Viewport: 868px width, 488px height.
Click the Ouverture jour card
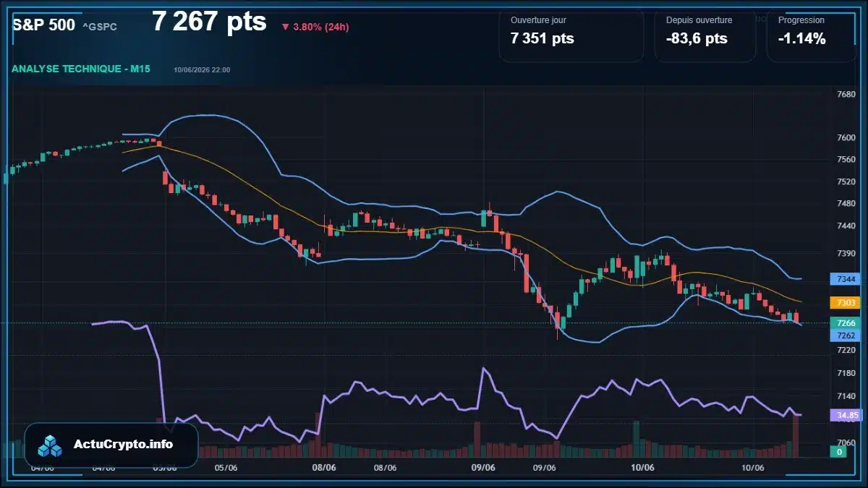(x=571, y=36)
